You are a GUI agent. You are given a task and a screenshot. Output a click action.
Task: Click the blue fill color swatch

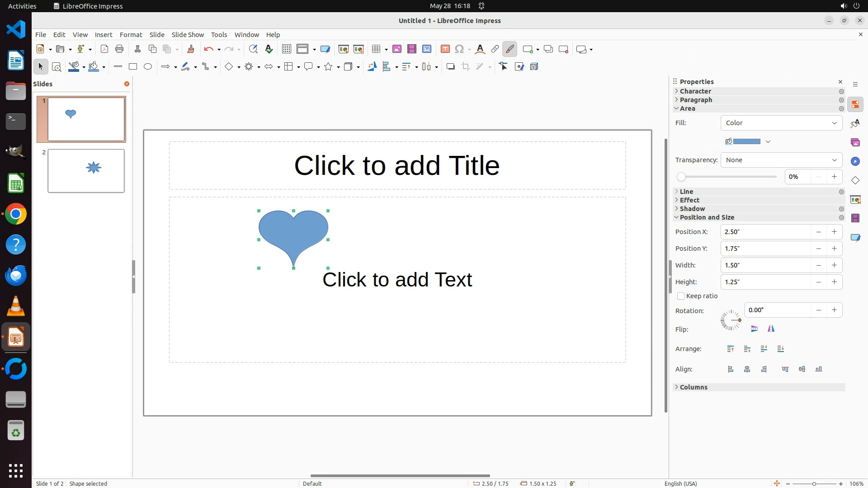pyautogui.click(x=746, y=141)
